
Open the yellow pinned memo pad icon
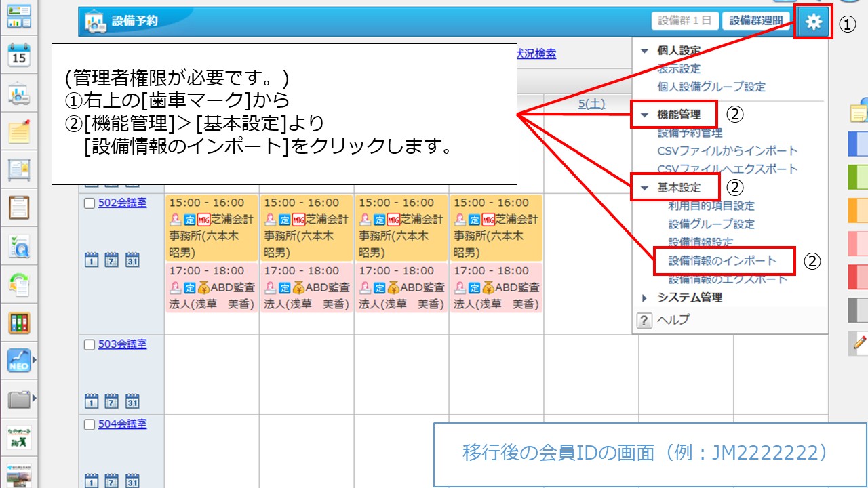click(x=19, y=131)
